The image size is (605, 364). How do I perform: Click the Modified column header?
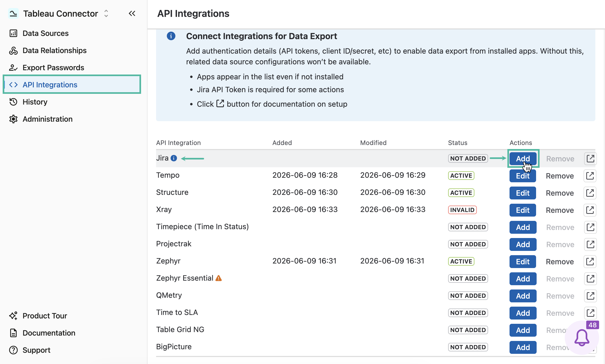373,143
